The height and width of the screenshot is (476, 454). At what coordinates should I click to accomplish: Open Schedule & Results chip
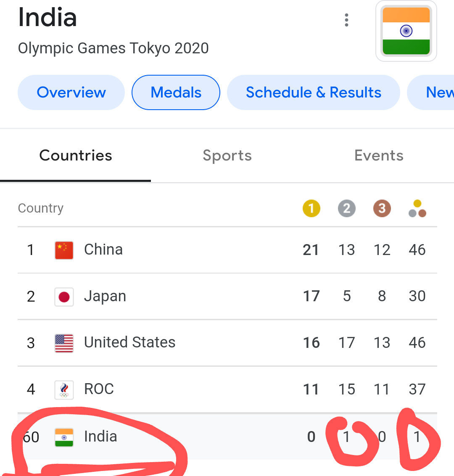(x=313, y=92)
